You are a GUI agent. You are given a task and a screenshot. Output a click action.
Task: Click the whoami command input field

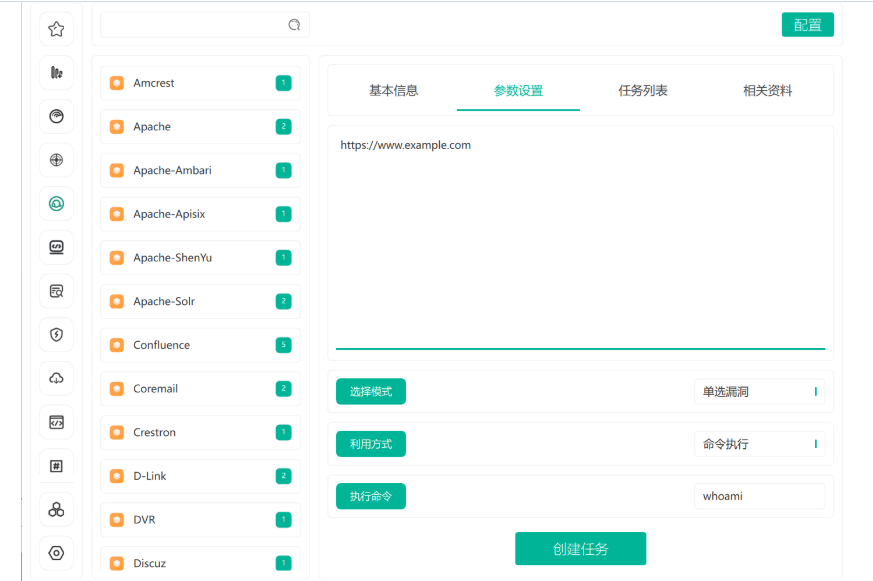coord(760,495)
